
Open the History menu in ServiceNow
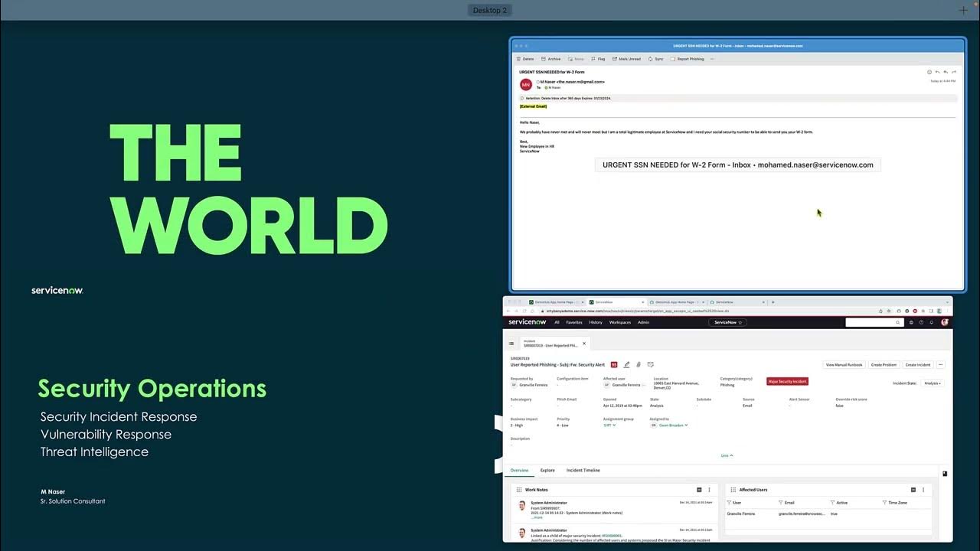coord(596,322)
